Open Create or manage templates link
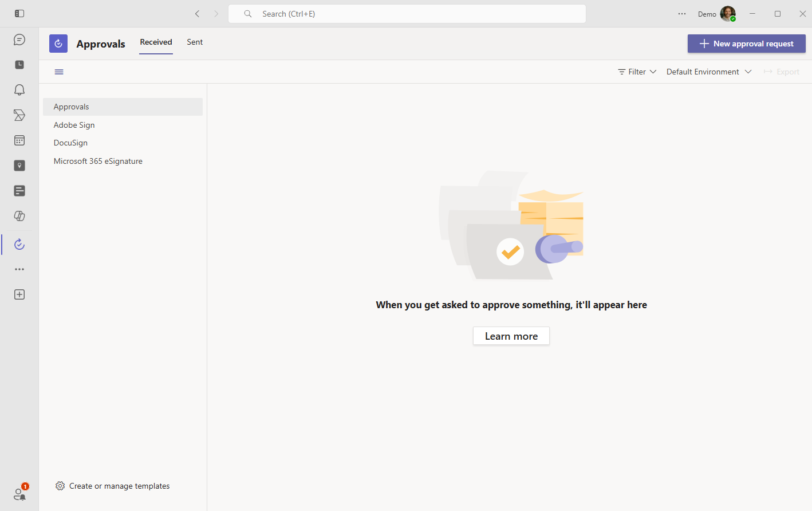The image size is (812, 511). point(119,486)
